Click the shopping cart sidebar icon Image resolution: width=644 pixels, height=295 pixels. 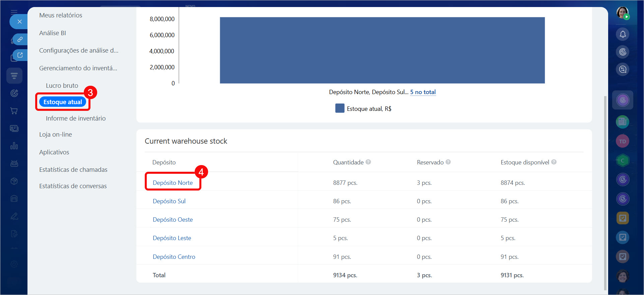14,111
